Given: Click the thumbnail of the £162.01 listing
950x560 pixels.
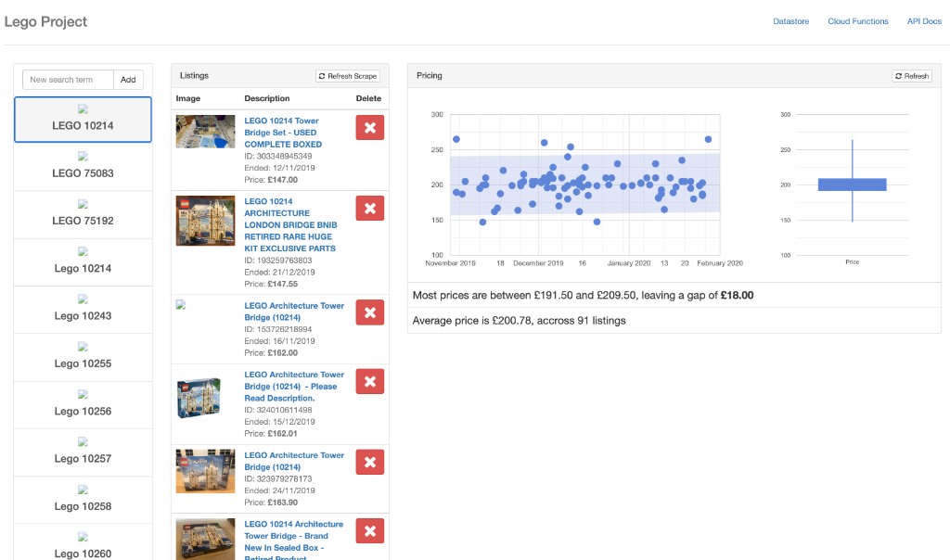Looking at the screenshot, I should pos(199,398).
